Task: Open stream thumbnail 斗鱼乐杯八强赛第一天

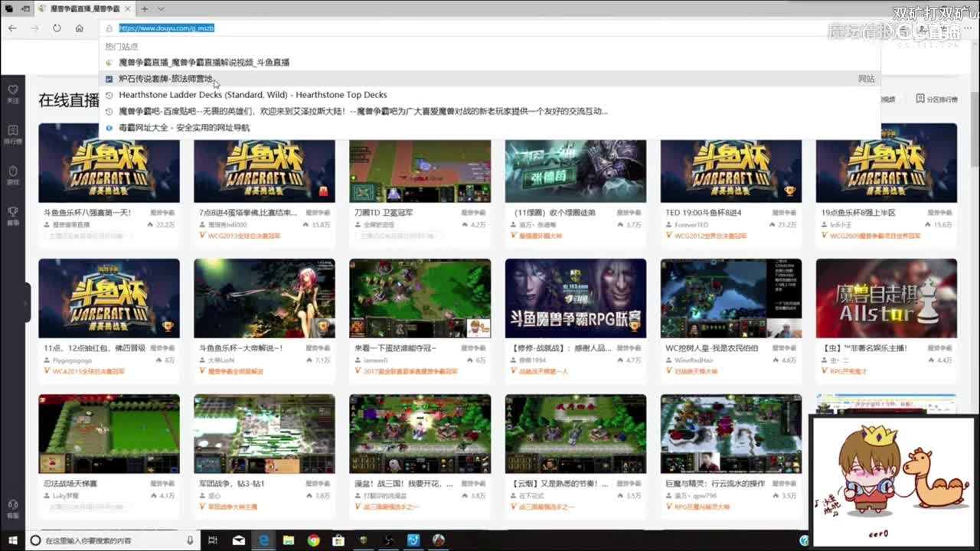Action: pyautogui.click(x=109, y=163)
